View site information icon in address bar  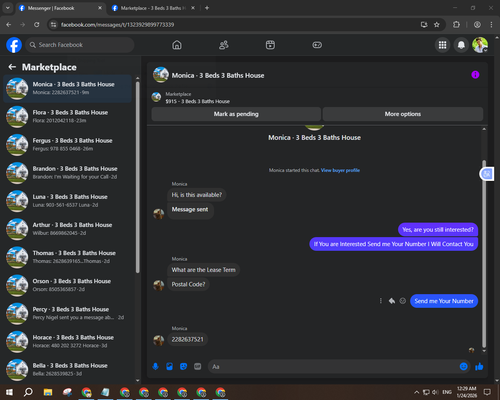pos(53,25)
